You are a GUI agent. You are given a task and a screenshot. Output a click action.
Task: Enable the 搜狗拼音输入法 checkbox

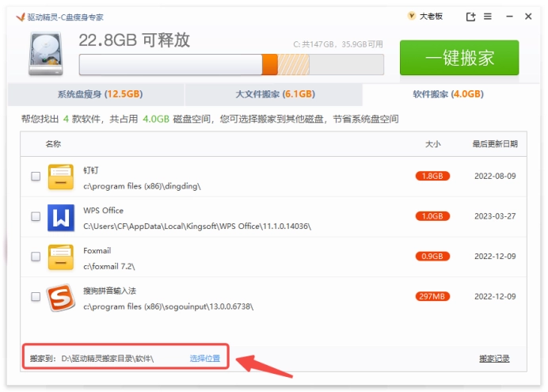pyautogui.click(x=36, y=297)
